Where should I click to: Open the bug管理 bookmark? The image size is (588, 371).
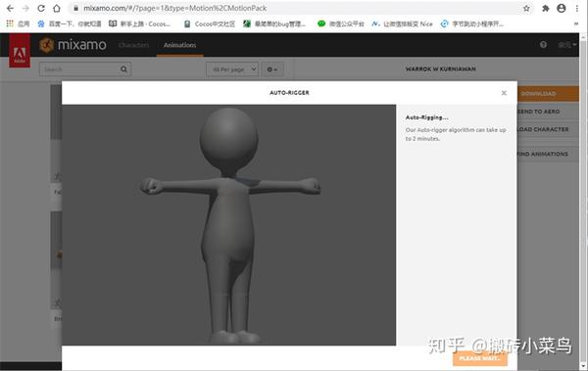274,23
